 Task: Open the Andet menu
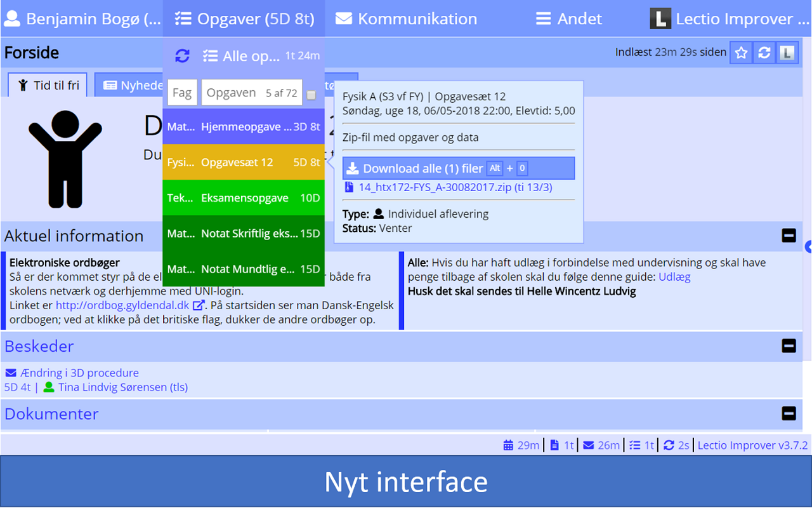pos(568,18)
